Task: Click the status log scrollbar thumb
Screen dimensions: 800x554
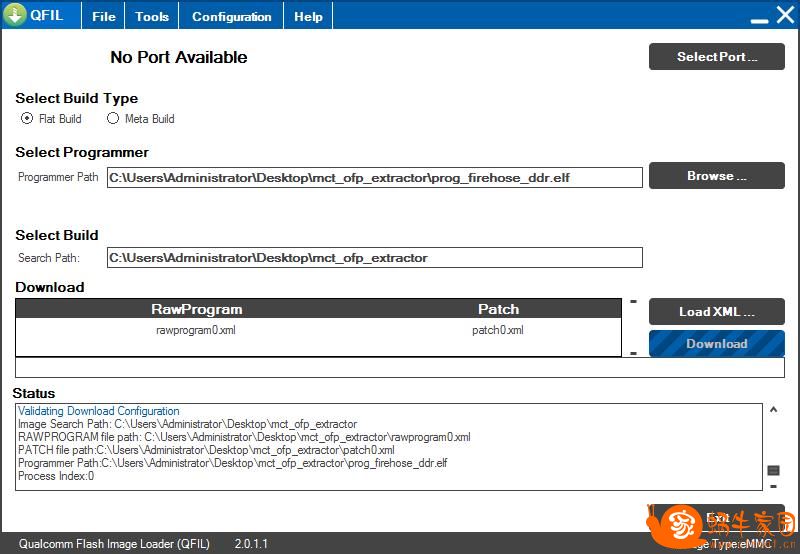Action: coord(773,470)
